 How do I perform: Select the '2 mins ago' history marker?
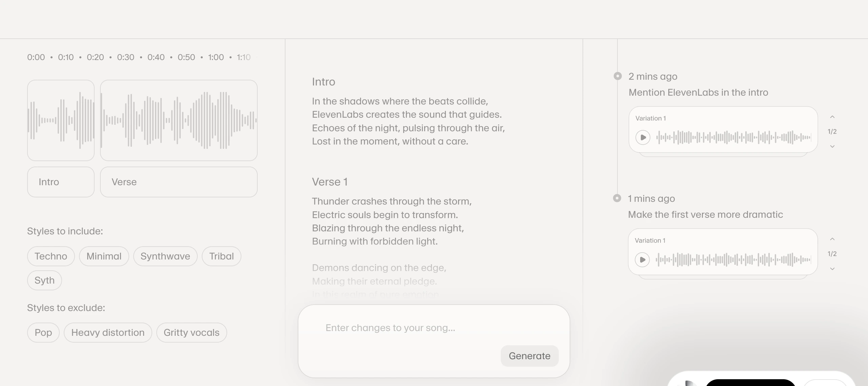point(617,76)
